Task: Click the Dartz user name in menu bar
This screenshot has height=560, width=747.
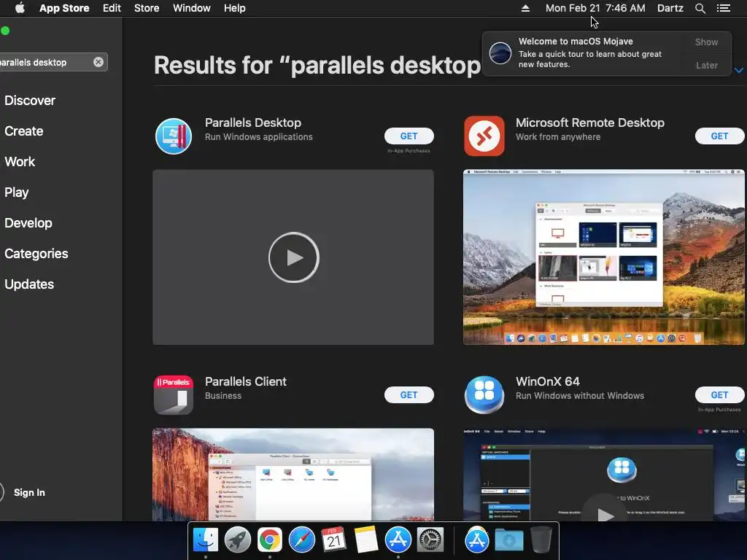Action: 670,8
